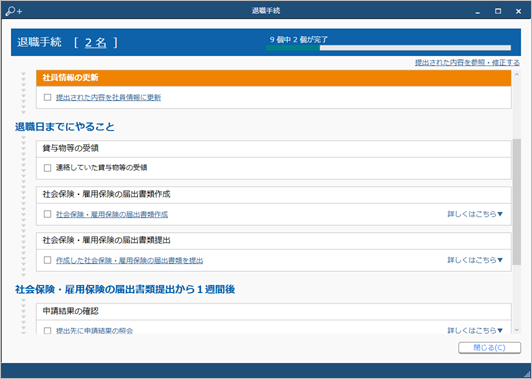Open the 2名 employee count link
Image resolution: width=532 pixels, height=379 pixels.
(x=96, y=42)
